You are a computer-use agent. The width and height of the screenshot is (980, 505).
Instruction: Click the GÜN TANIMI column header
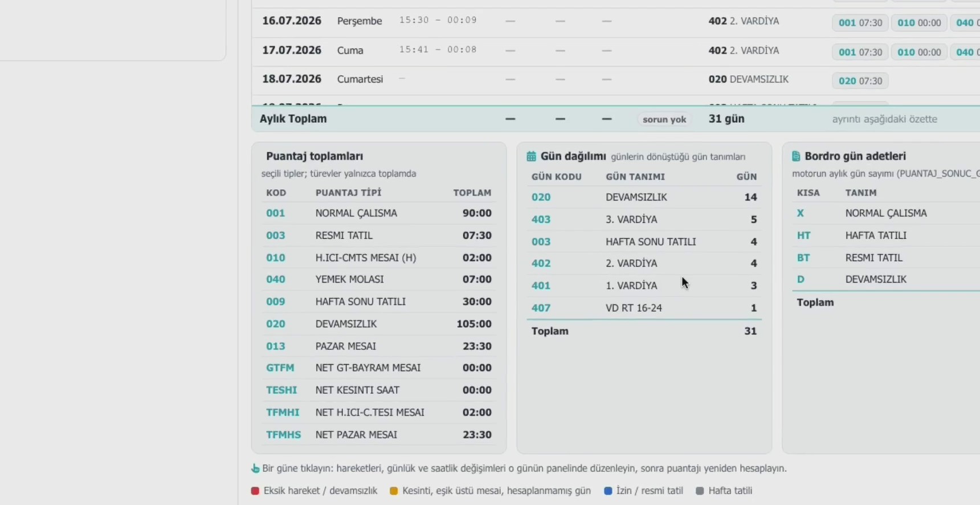point(635,177)
